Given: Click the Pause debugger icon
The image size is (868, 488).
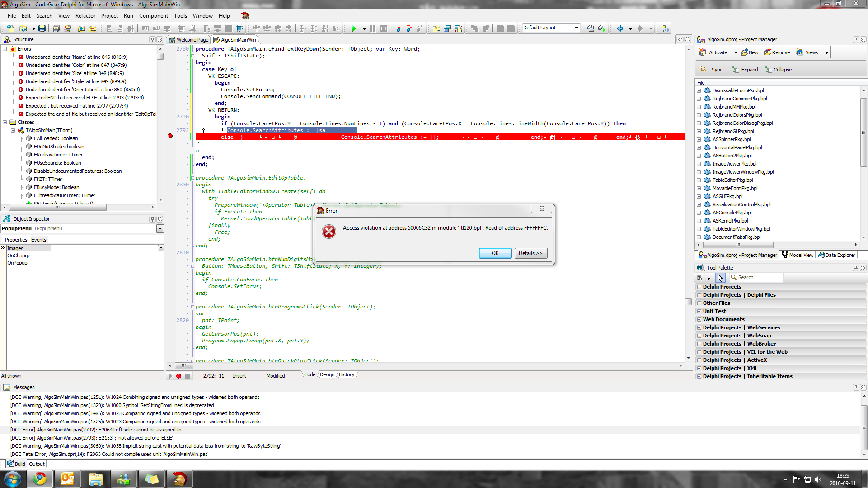Looking at the screenshot, I should [x=372, y=28].
